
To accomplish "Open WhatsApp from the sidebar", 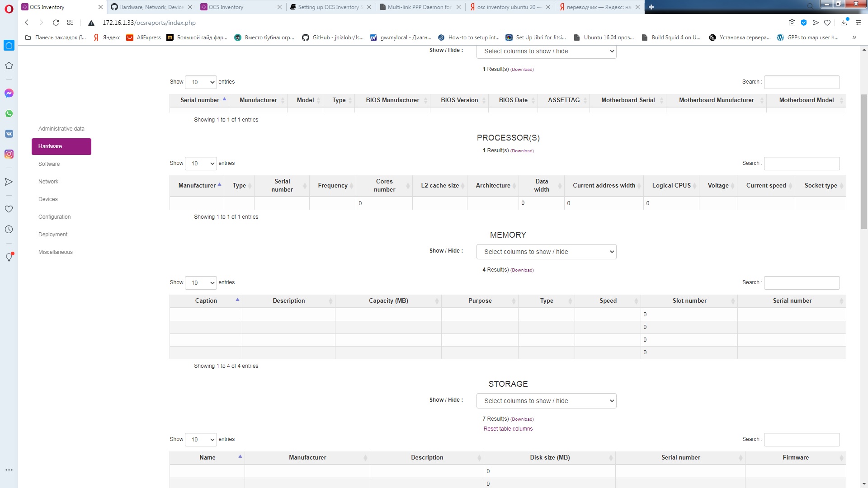I will pos(9,113).
